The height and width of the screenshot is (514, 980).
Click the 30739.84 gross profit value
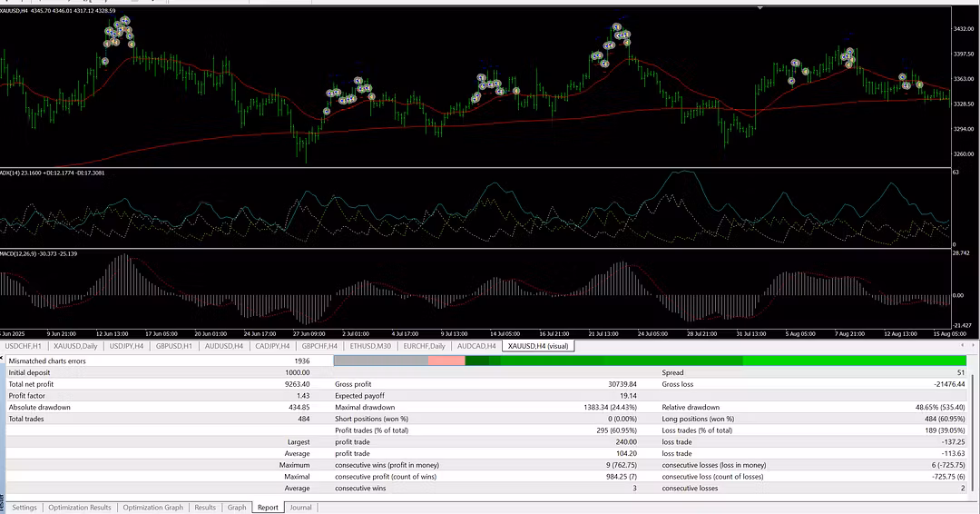[x=622, y=384]
